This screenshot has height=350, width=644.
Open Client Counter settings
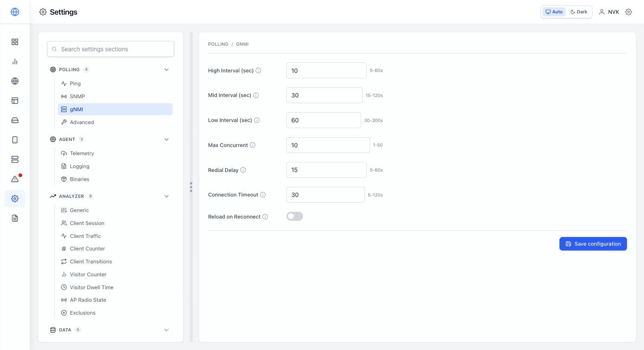coord(115,249)
